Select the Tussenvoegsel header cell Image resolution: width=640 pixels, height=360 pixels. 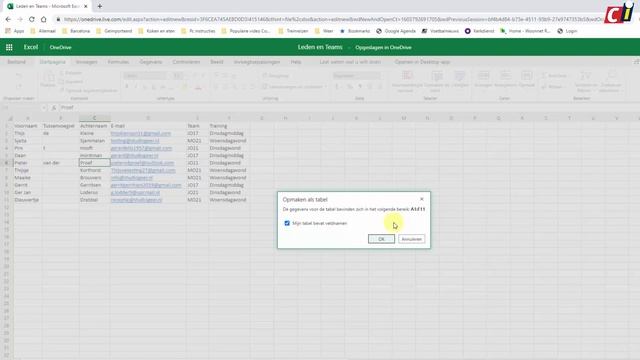[x=60, y=126]
